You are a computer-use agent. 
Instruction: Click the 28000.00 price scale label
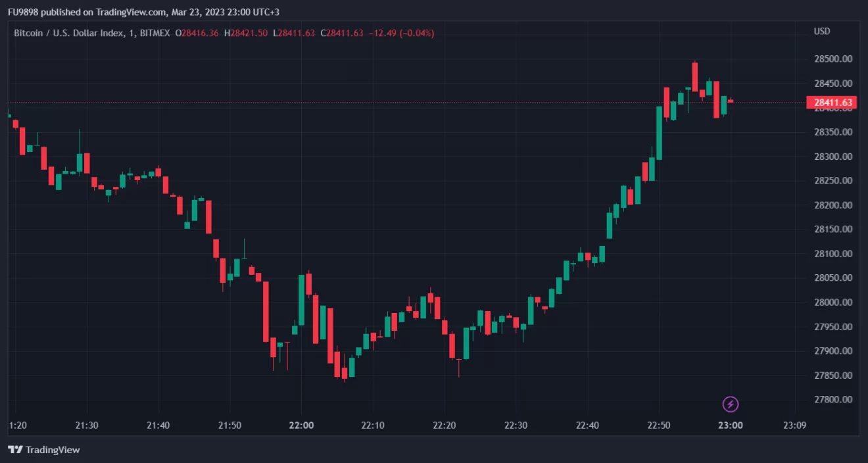pos(833,303)
